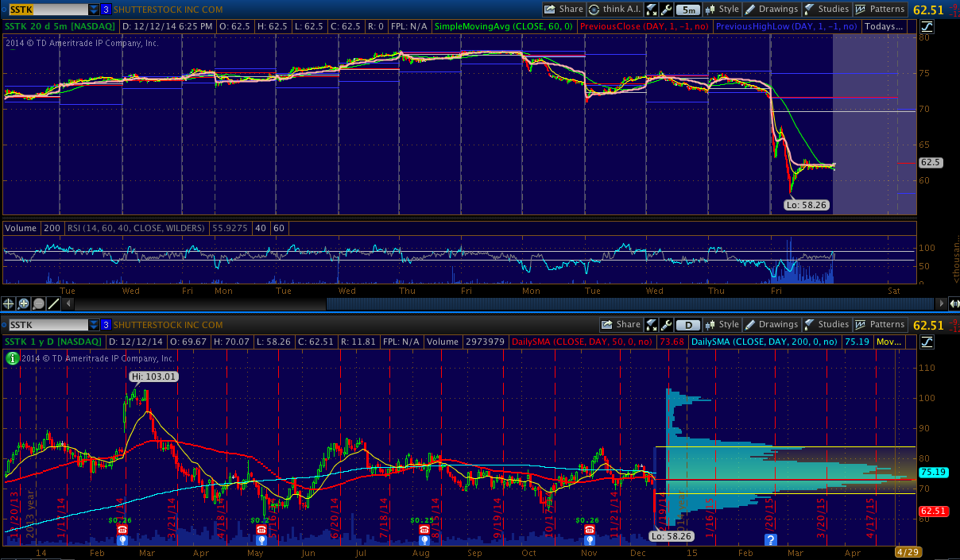960x560 pixels.
Task: Open the lower chart Drawings menu
Action: click(771, 325)
